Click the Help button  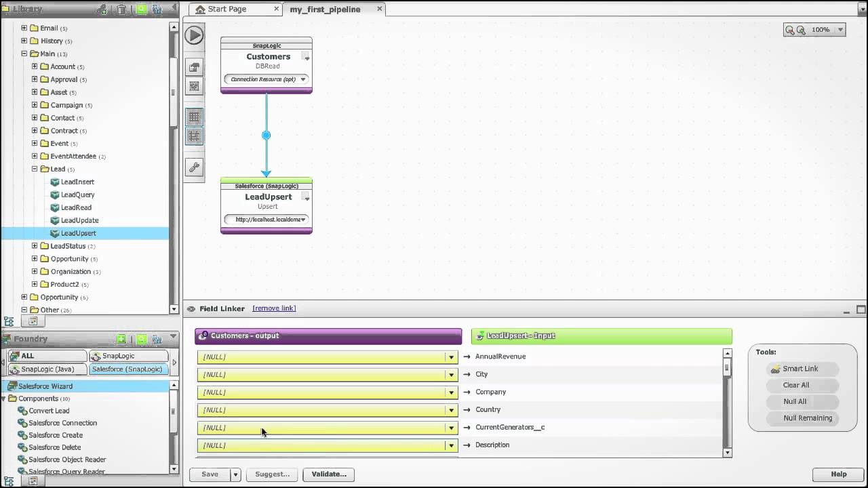point(839,474)
